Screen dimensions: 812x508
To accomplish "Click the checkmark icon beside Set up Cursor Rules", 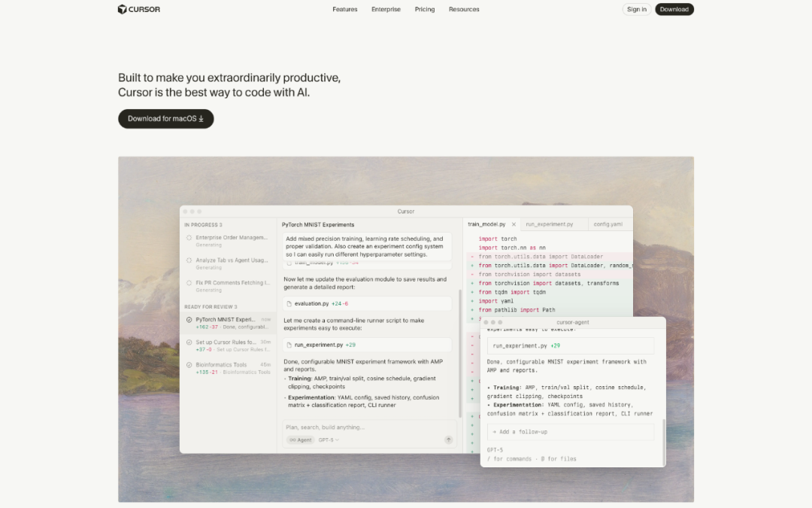I will pos(189,342).
